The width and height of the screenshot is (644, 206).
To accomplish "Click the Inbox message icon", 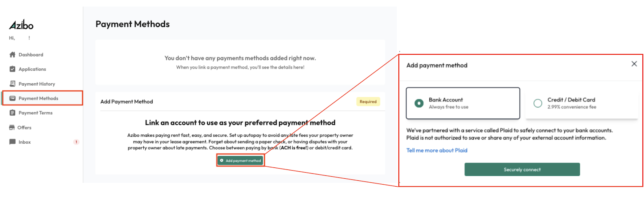I will (12, 142).
